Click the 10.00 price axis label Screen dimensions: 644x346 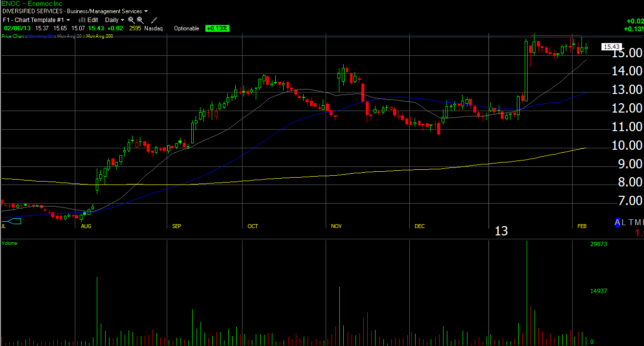(627, 145)
